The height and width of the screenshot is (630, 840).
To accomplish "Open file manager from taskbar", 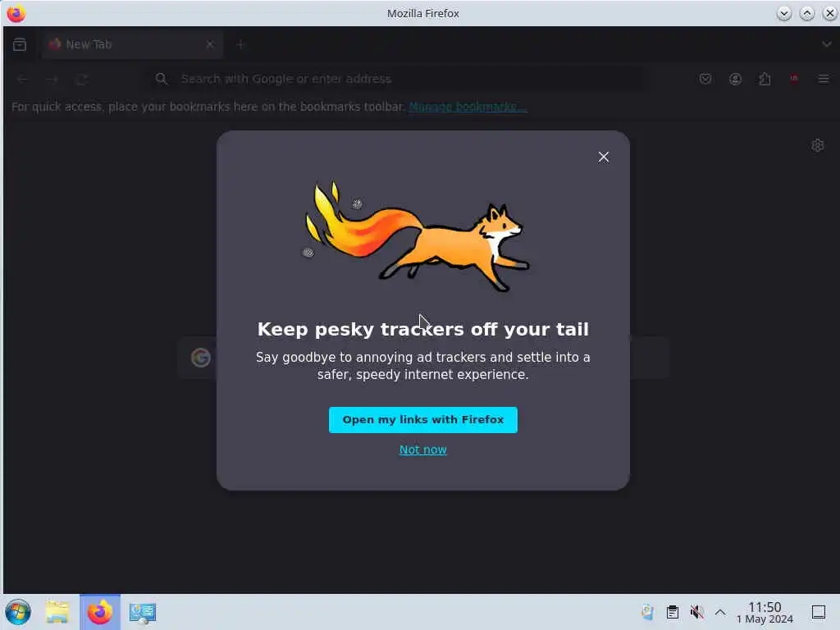I will click(57, 612).
